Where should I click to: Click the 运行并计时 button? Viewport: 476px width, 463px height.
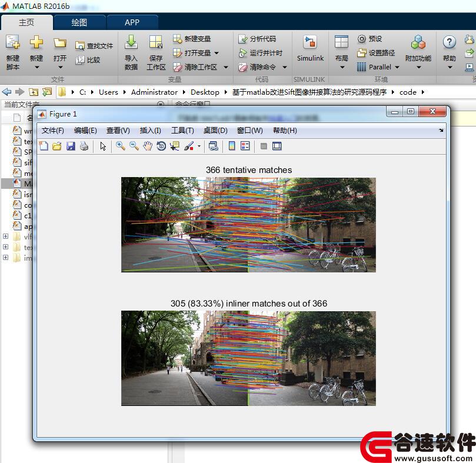[x=261, y=53]
